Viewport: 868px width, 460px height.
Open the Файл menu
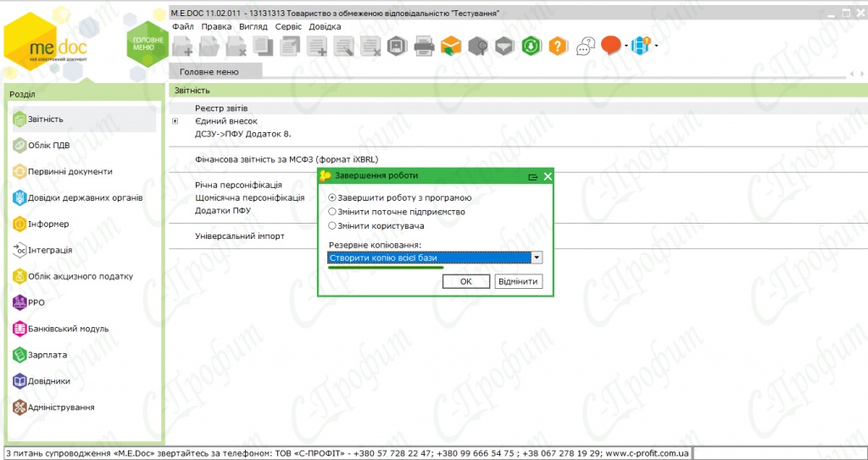click(183, 26)
